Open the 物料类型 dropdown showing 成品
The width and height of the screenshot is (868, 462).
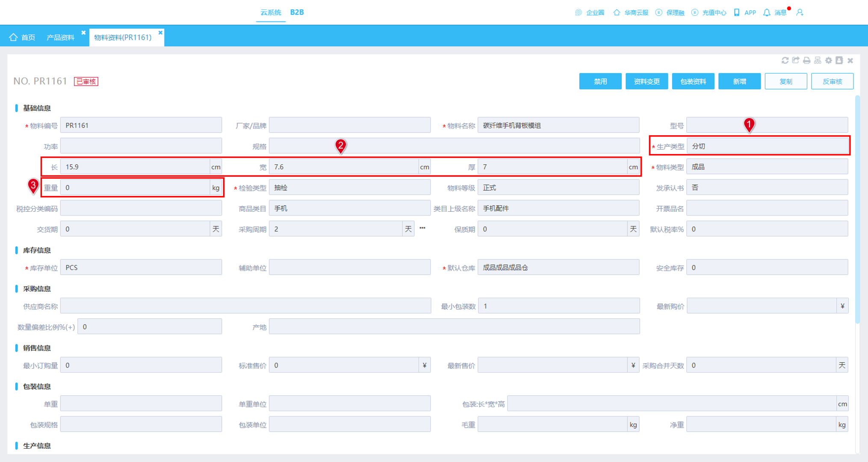767,167
